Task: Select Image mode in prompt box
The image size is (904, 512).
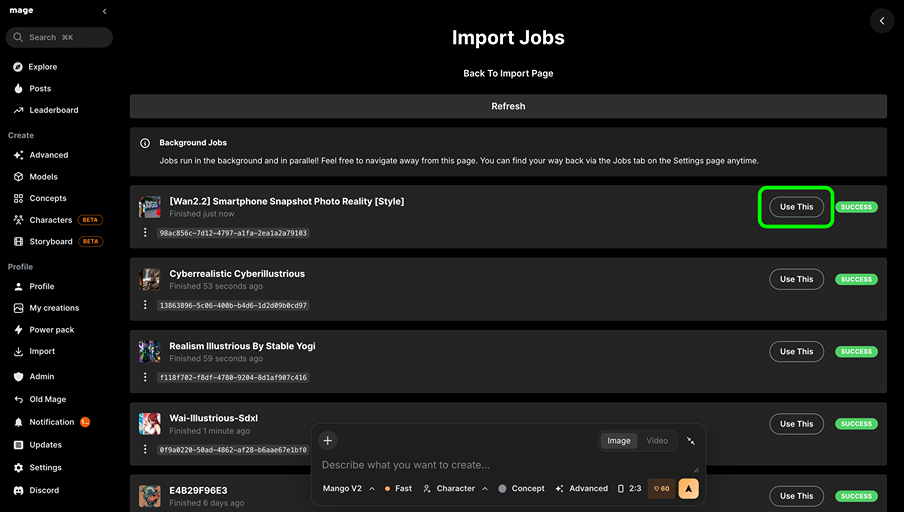Action: (x=619, y=441)
